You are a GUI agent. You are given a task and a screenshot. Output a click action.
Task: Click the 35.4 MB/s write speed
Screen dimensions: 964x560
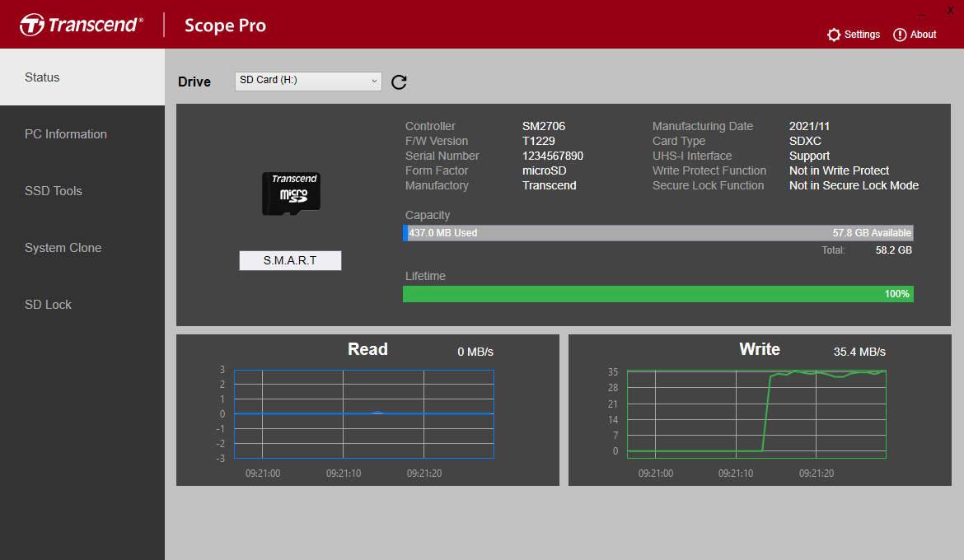859,352
